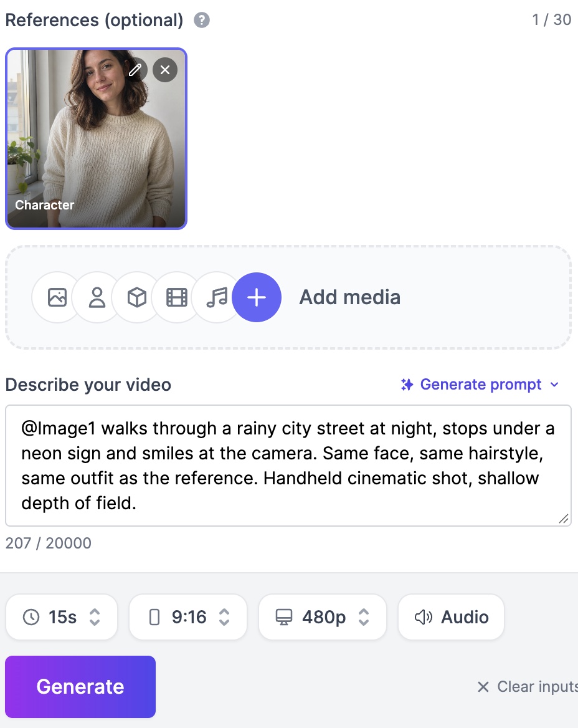Click the Describe your video heading
Screen dimensions: 578x728
(88, 385)
